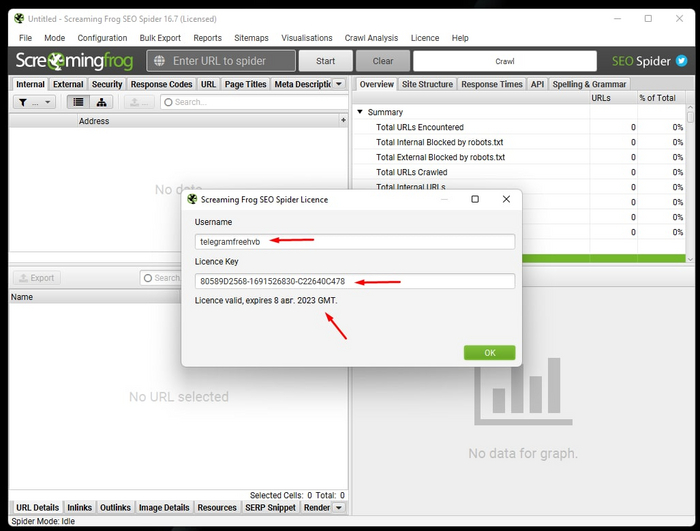Viewport: 700px width, 531px height.
Task: Click the overview panel vertical scrollbar
Action: tap(690, 183)
